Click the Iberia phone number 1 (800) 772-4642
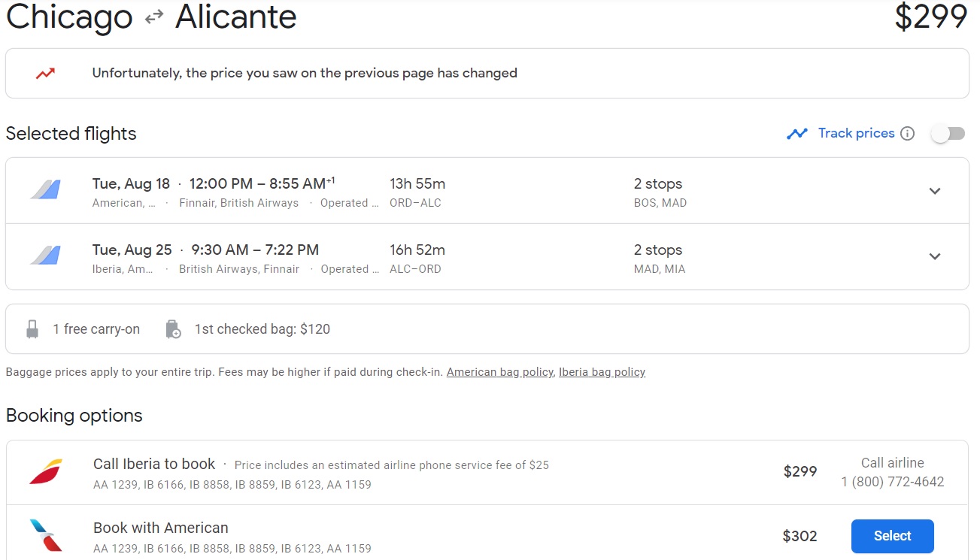This screenshot has width=980, height=560. [892, 482]
